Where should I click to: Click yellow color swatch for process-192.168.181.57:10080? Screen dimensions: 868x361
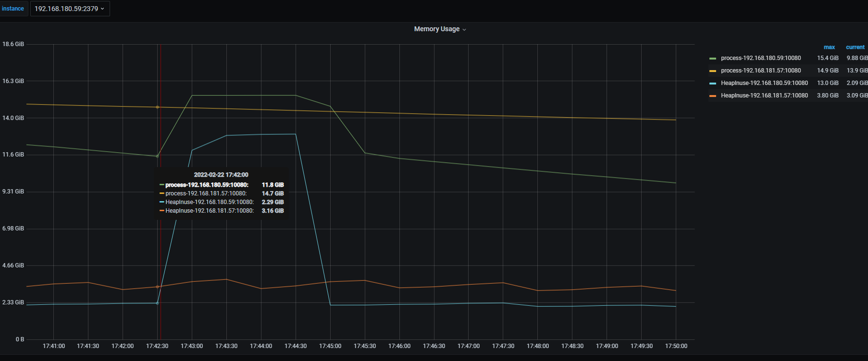click(713, 71)
